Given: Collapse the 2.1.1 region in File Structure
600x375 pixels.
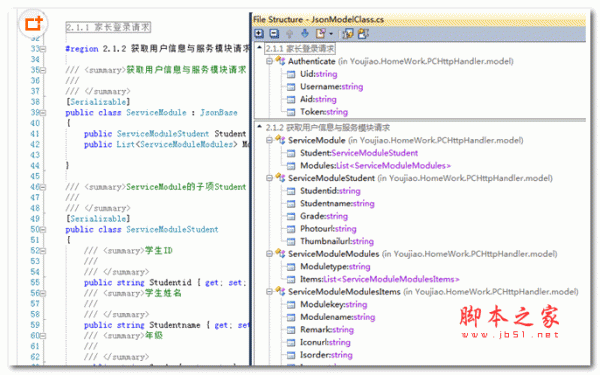Looking at the screenshot, I should [260, 47].
